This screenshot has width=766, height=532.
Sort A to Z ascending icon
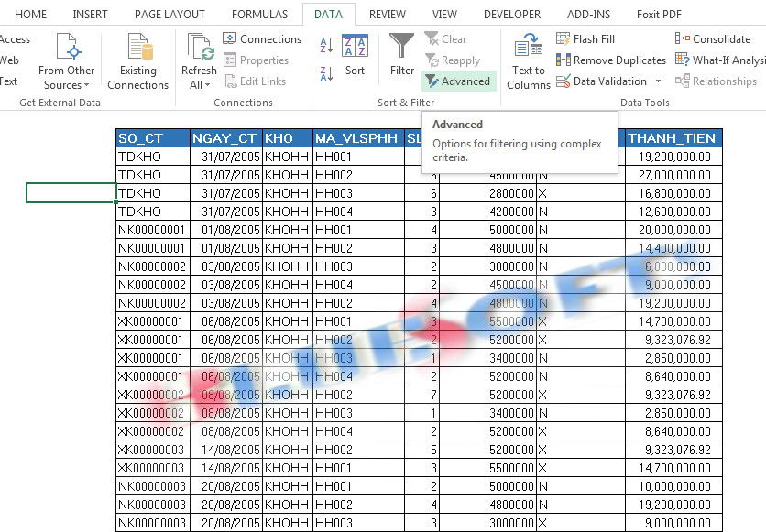pos(326,46)
